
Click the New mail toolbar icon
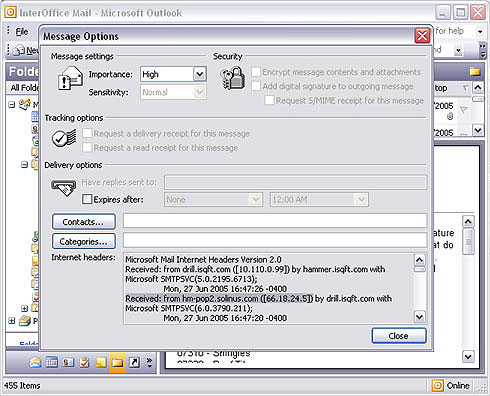click(19, 50)
